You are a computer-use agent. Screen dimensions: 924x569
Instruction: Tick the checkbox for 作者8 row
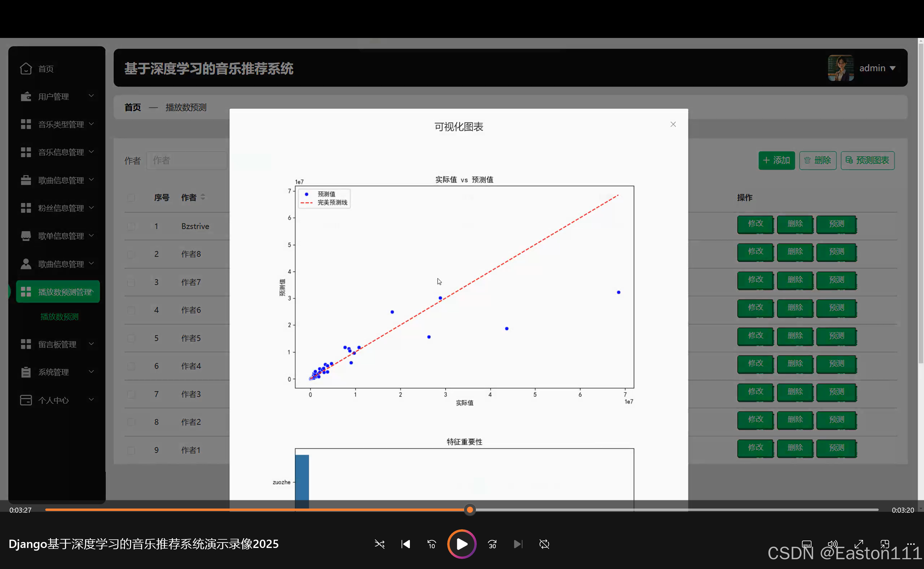coord(131,254)
